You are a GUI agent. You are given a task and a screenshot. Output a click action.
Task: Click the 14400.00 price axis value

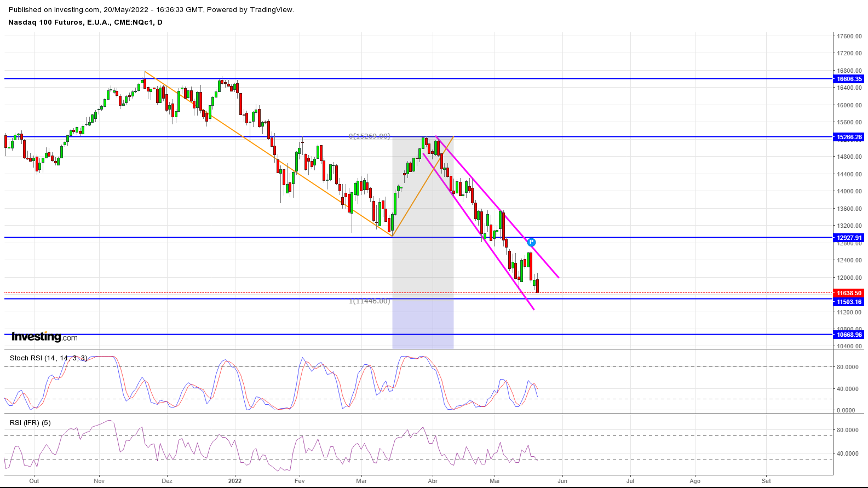coord(849,174)
